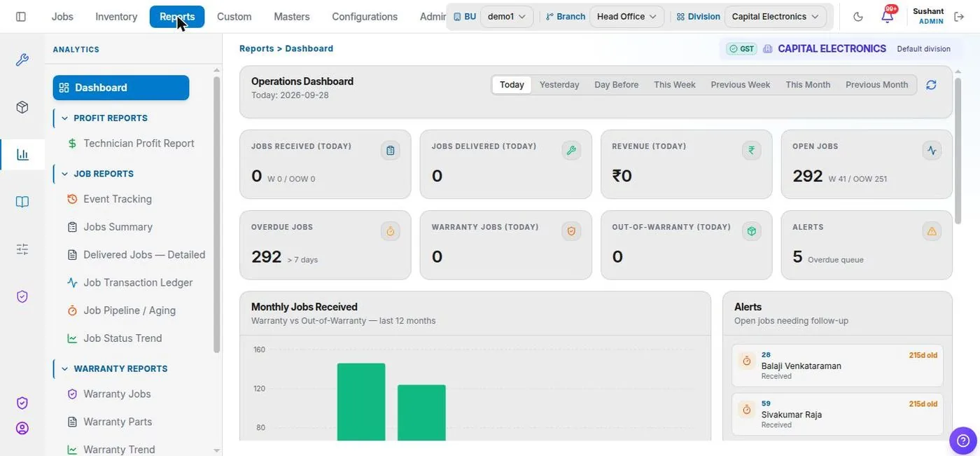Open Delivered Jobs — Detailed report
Image resolution: width=980 pixels, height=456 pixels.
[x=136, y=254]
